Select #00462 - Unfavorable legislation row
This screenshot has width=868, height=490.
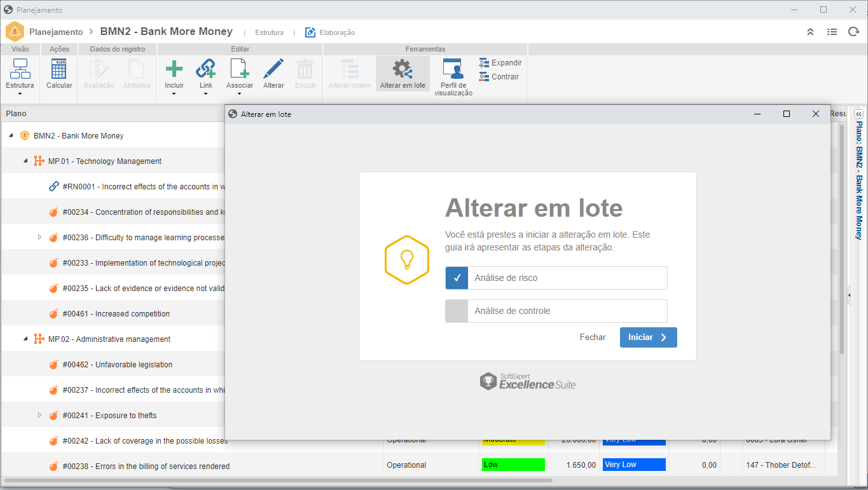pos(113,364)
